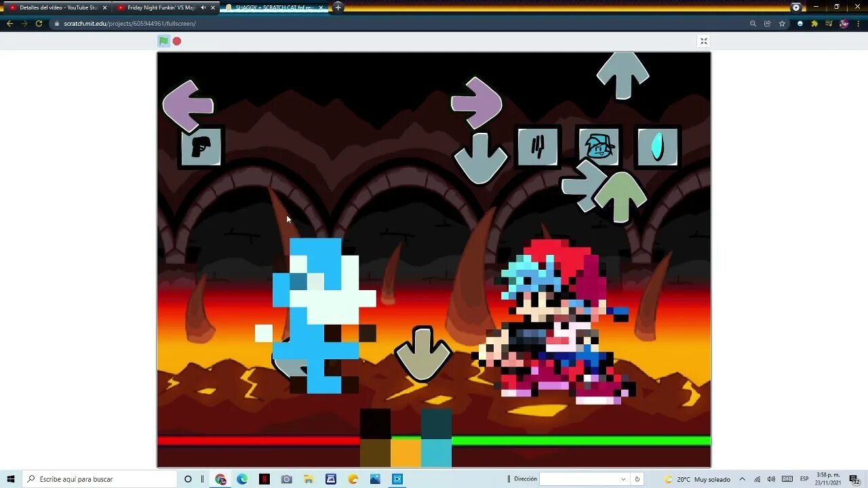This screenshot has height=488, width=868.
Task: Open the Windows Start menu
Action: click(x=11, y=479)
